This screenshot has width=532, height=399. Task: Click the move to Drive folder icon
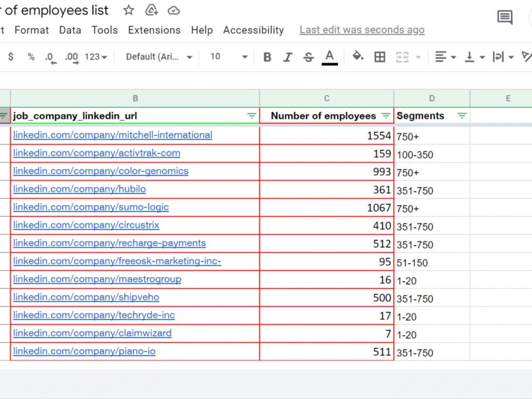(151, 10)
